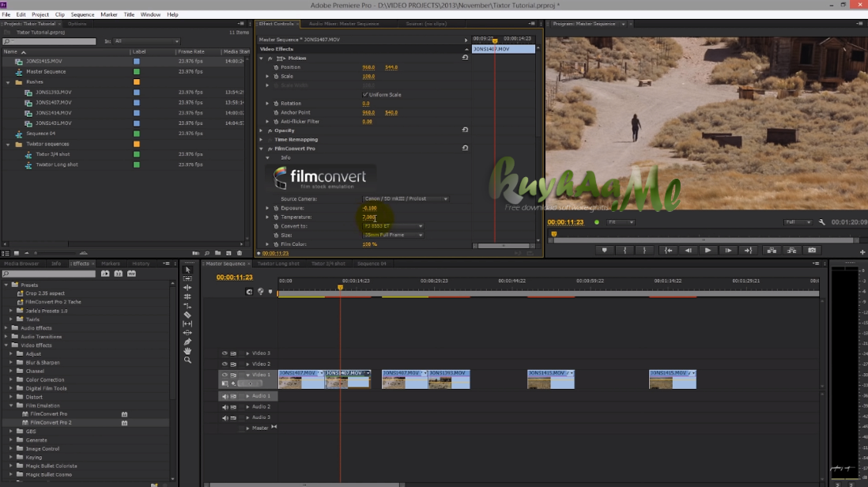Open Size 35mm Full Frame dropdown

(393, 236)
